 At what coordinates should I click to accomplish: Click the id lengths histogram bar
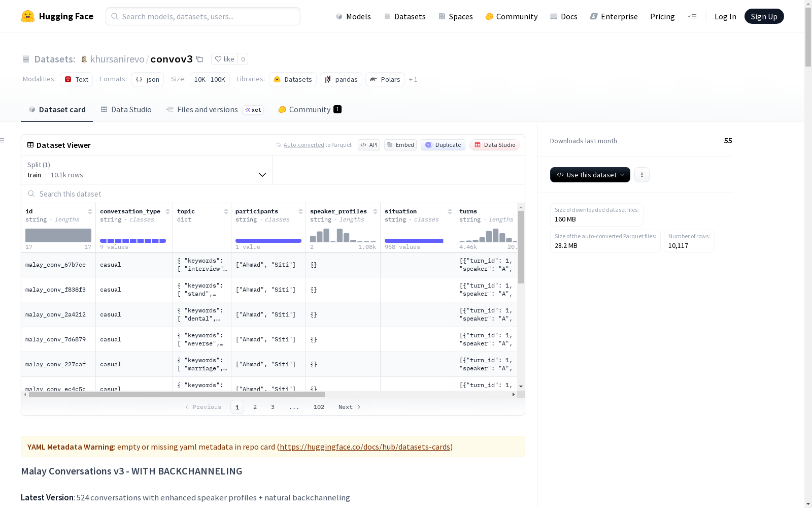pos(58,235)
